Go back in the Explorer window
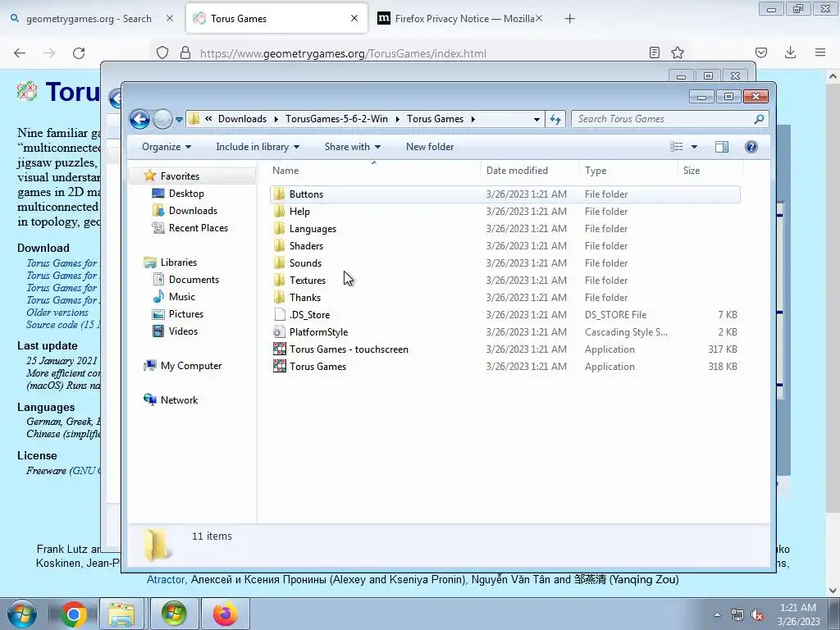Image resolution: width=840 pixels, height=630 pixels. (139, 119)
